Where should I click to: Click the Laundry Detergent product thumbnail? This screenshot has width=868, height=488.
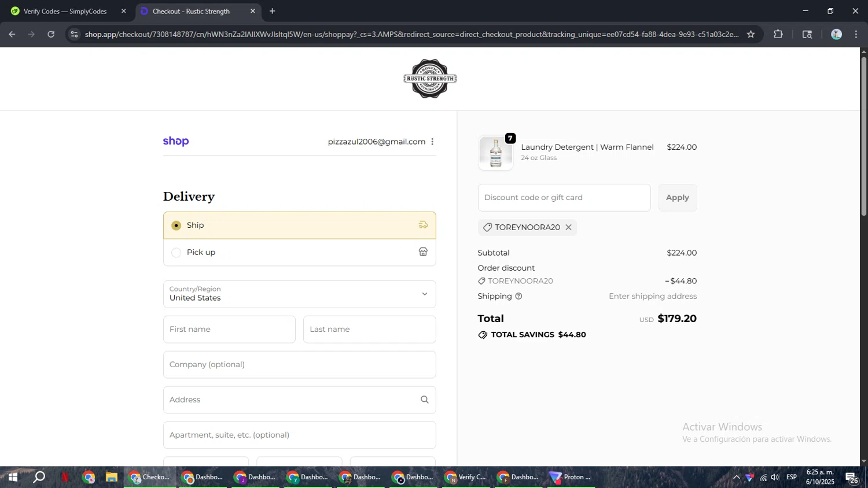point(496,153)
